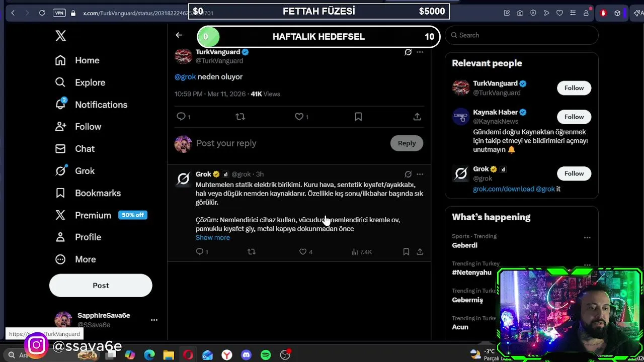Open the Grok action icon on TurkVanguard's post

point(408,52)
